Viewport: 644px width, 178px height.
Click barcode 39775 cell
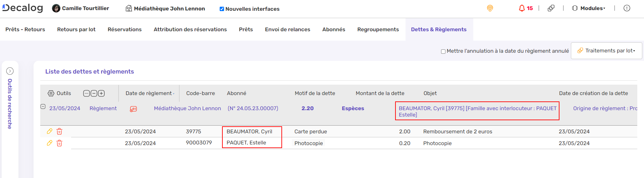[194, 132]
